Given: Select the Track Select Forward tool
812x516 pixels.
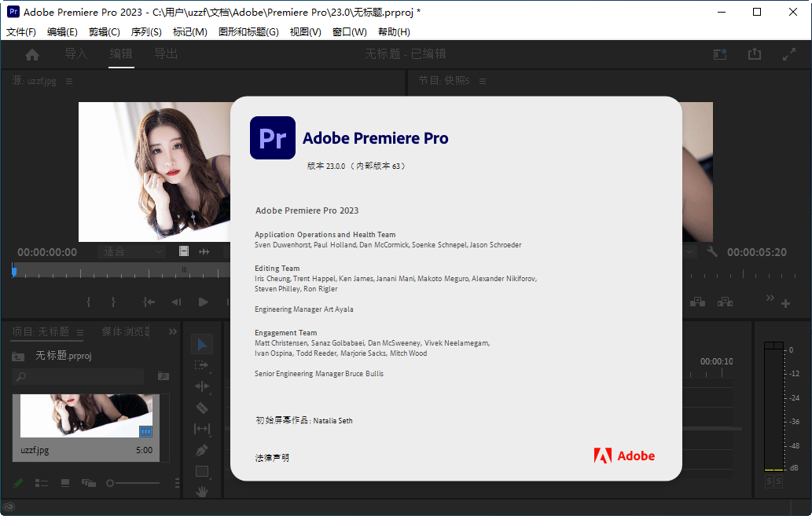Looking at the screenshot, I should pyautogui.click(x=202, y=364).
